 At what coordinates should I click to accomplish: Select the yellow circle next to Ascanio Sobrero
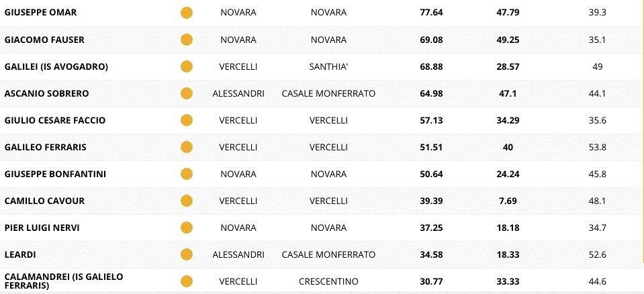point(187,93)
